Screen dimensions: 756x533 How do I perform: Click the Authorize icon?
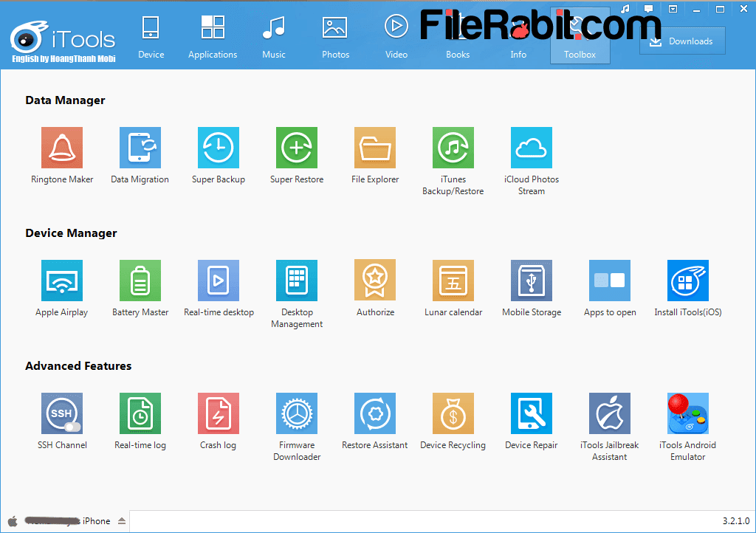coord(374,281)
